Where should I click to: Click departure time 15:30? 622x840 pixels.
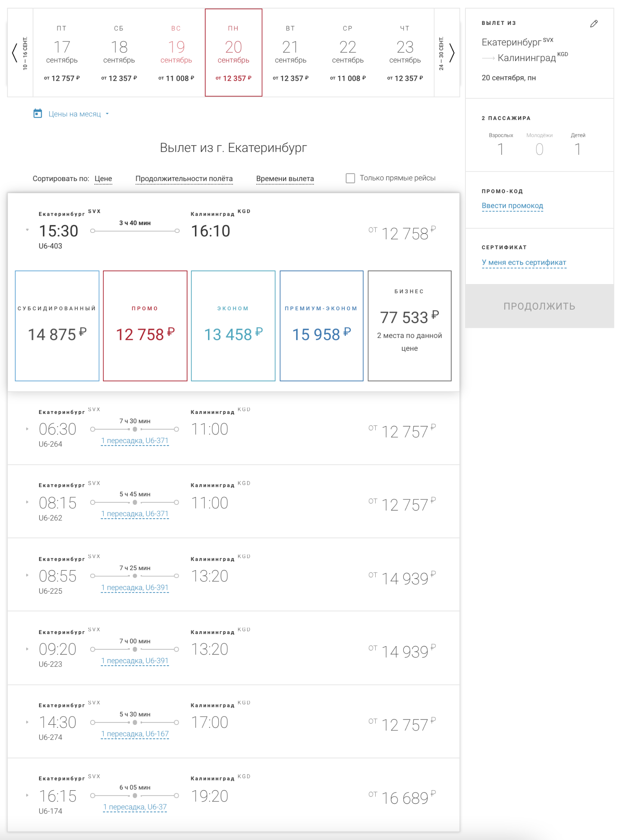click(59, 231)
